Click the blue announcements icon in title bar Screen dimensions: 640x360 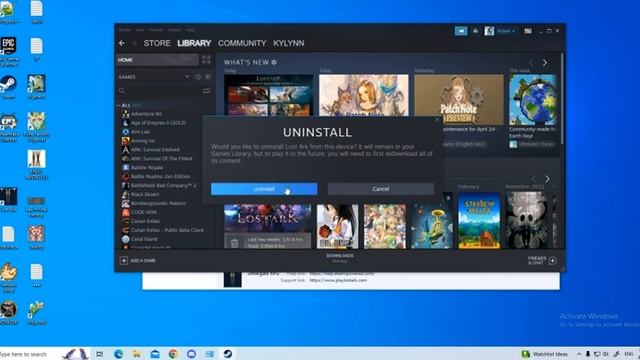(x=461, y=31)
